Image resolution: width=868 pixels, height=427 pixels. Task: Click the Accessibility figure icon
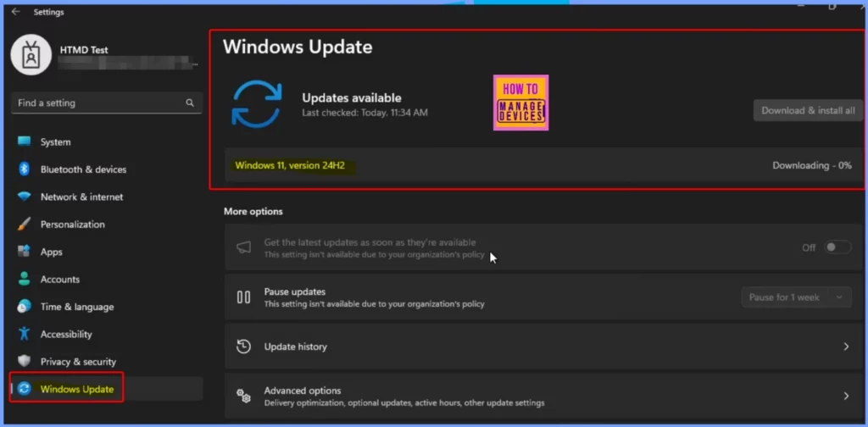tap(24, 334)
